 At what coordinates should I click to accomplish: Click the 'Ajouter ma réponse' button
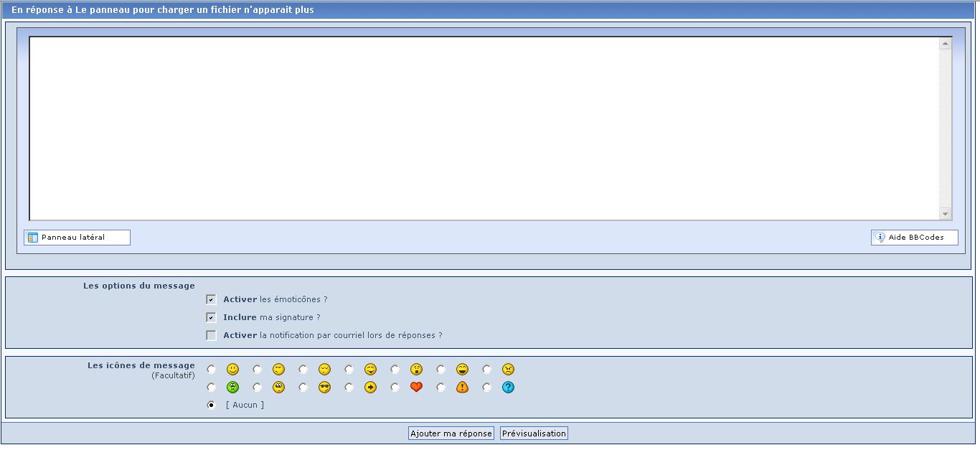[451, 433]
